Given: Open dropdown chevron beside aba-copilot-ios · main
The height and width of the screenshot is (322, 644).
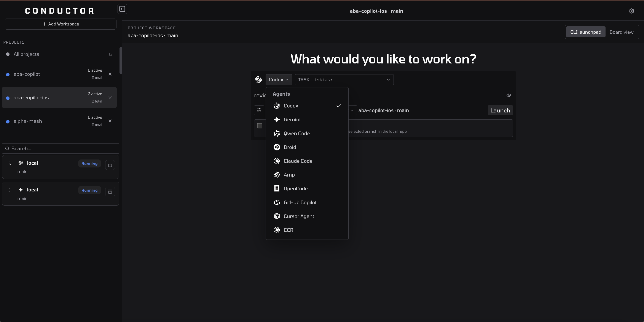Looking at the screenshot, I should coord(352,110).
